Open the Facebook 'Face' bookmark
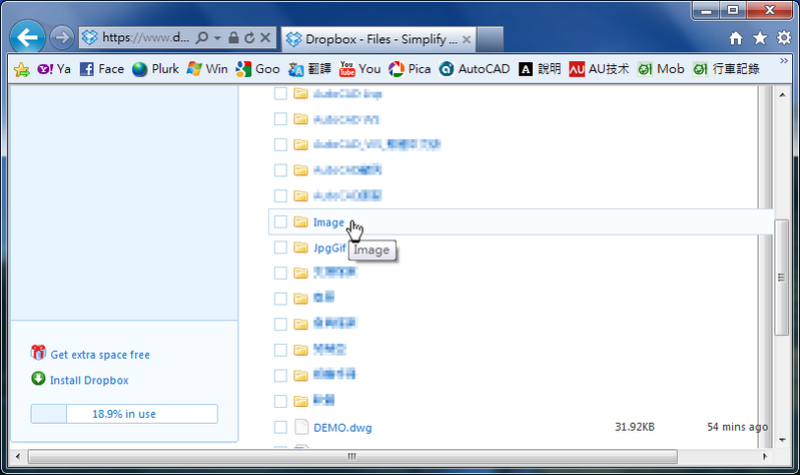Viewport: 800px width, 475px height. click(x=102, y=69)
